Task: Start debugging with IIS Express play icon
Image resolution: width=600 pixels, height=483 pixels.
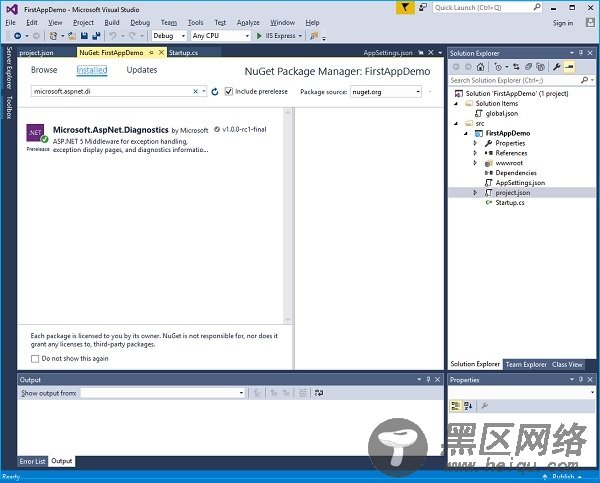Action: point(259,36)
